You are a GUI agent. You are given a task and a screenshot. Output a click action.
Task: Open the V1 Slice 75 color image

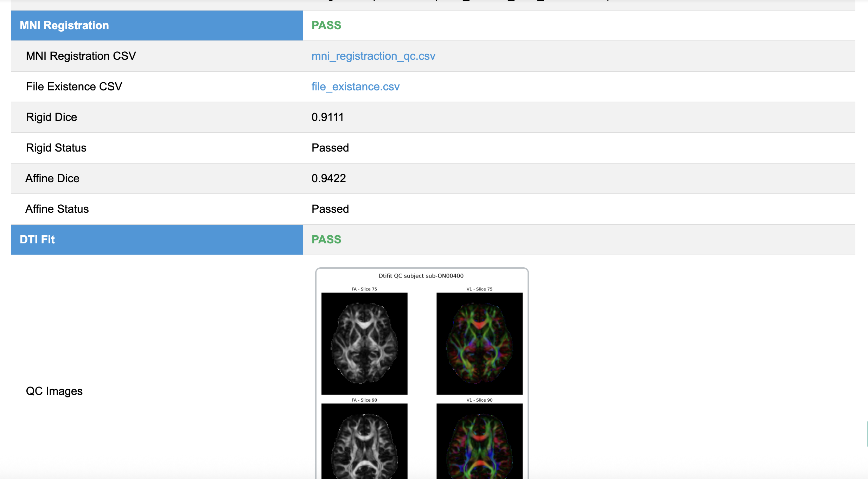click(479, 343)
